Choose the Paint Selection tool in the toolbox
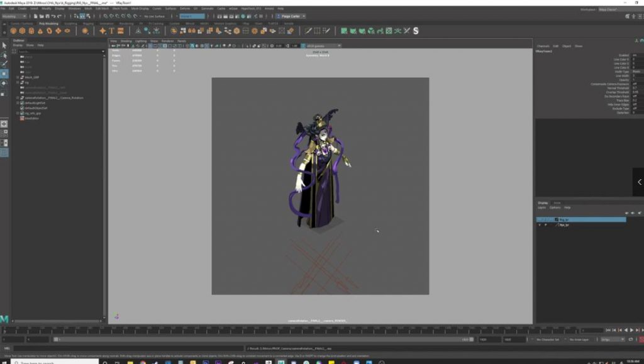Screen dimensions: 644x364 pyautogui.click(x=4, y=64)
